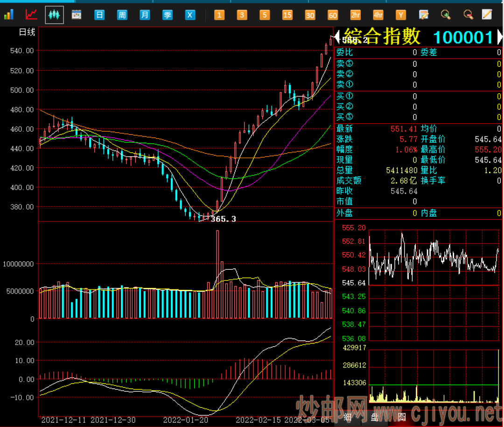The image size is (504, 427).
Task: Click the bar chart icon in toolbar
Action: tap(9, 15)
